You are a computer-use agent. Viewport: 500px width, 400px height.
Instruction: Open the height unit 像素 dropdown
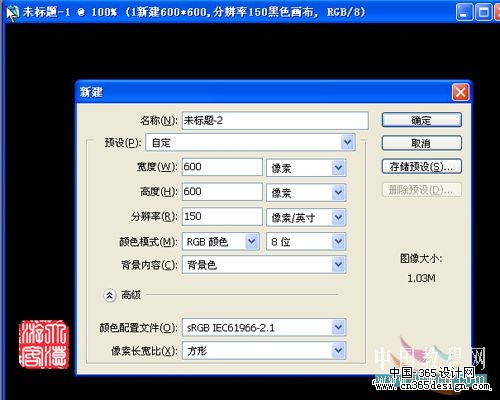(306, 192)
